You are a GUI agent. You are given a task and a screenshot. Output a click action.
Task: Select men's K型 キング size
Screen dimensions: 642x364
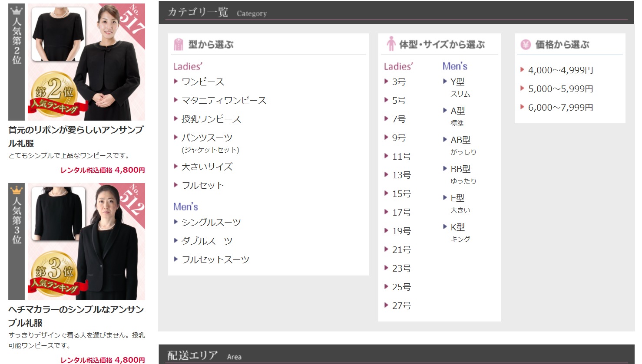(x=457, y=227)
